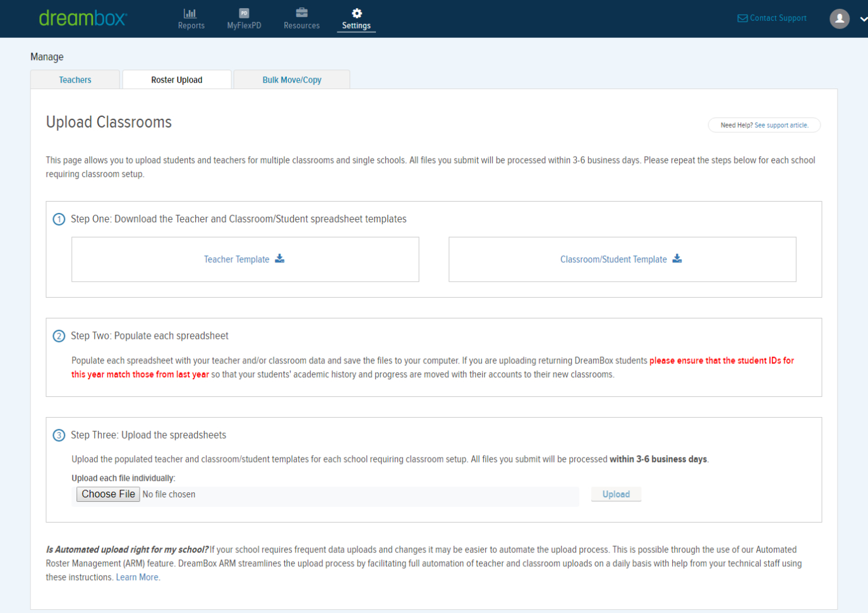
Task: Click the Upload button
Action: 616,494
